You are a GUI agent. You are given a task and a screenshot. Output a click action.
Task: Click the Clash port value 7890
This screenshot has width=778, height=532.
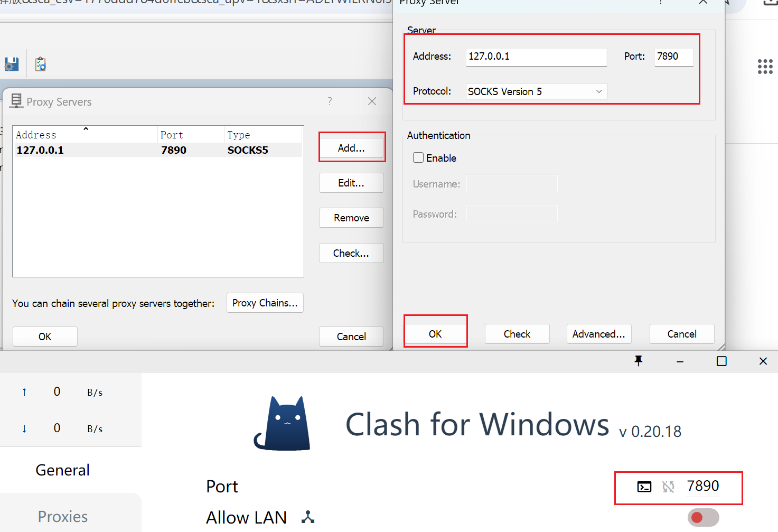pyautogui.click(x=703, y=486)
